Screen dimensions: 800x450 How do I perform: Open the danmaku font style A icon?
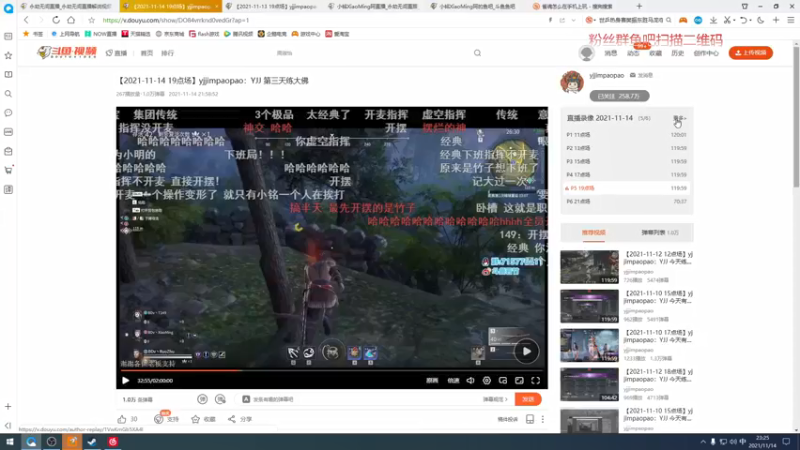(246, 399)
